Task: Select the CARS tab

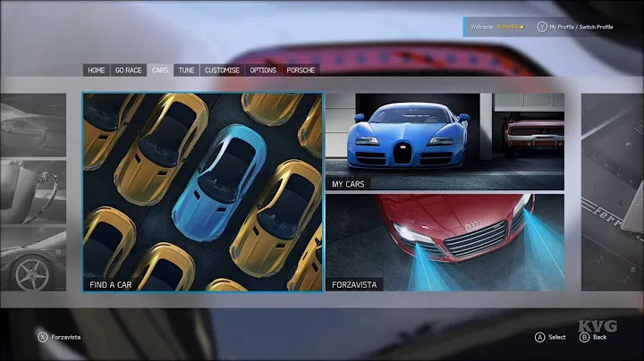Action: [x=160, y=70]
